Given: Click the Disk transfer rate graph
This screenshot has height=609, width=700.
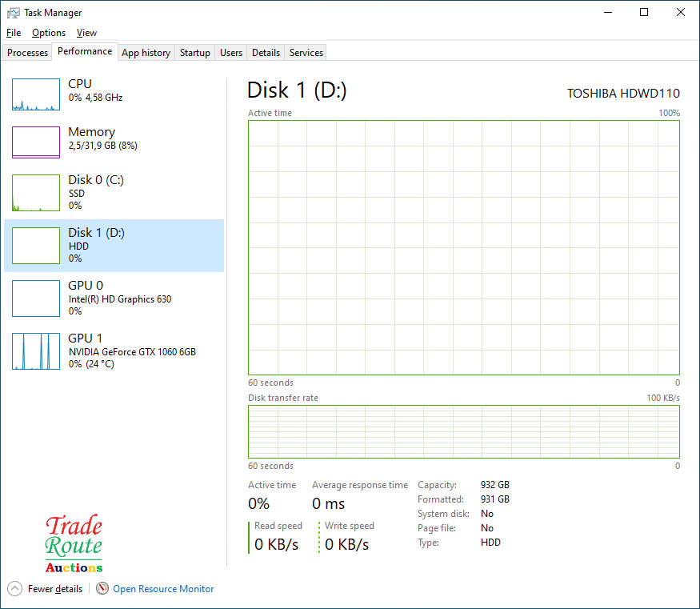Looking at the screenshot, I should 463,431.
